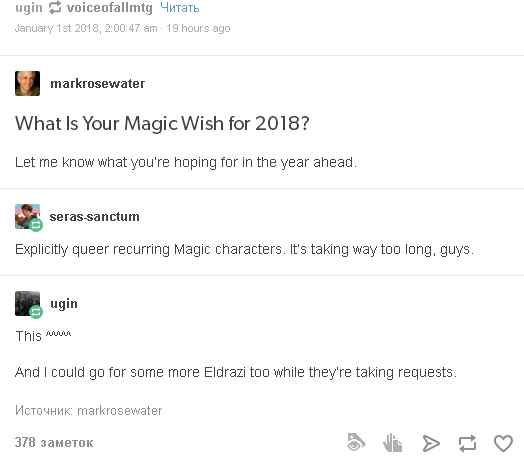
Task: Reblog the post using the bottom arrows icon
Action: tap(467, 443)
